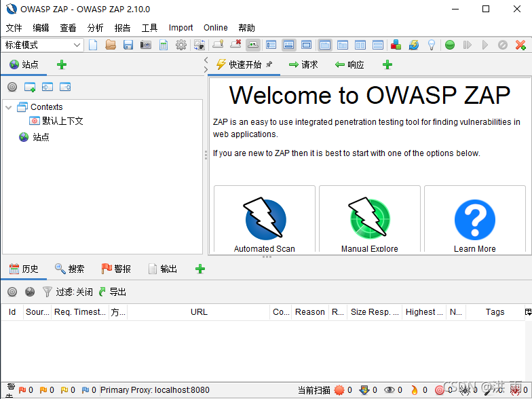Click the Learn More button
The height and width of the screenshot is (399, 532).
(x=475, y=218)
